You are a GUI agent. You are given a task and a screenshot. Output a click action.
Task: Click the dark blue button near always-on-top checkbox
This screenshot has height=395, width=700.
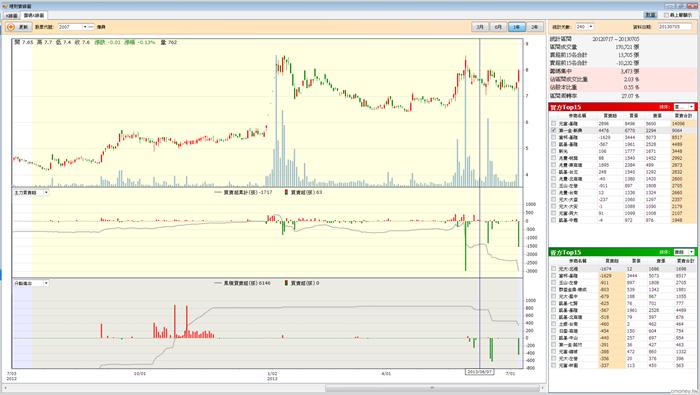(650, 15)
